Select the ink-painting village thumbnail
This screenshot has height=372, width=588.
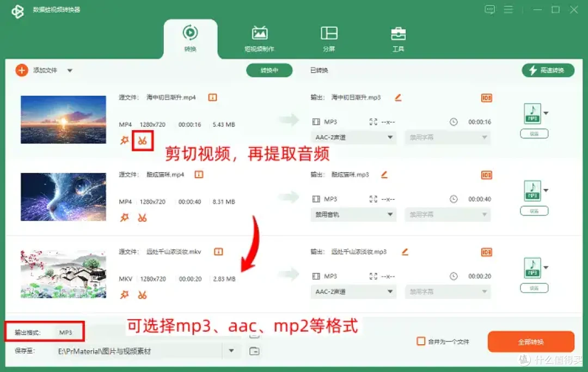pos(63,274)
